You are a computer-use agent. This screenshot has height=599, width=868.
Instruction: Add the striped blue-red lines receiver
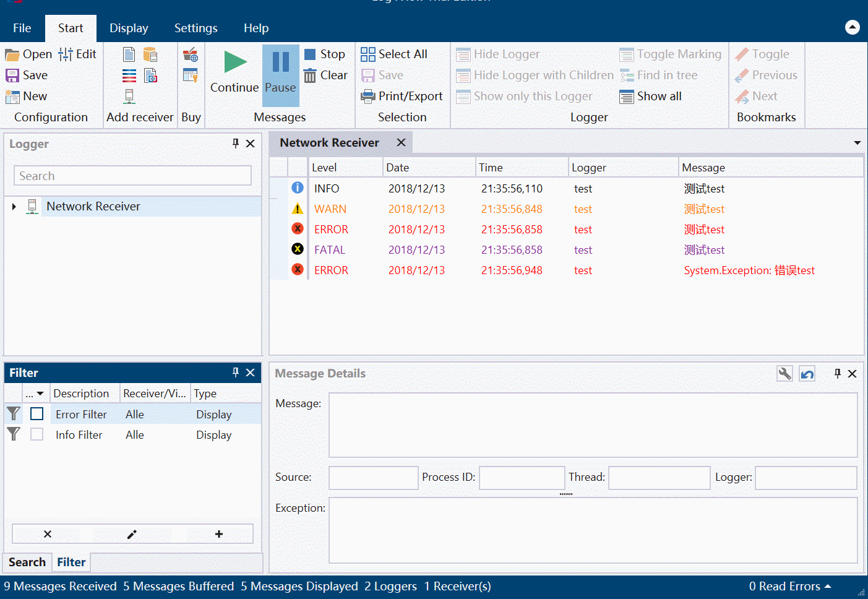(129, 75)
